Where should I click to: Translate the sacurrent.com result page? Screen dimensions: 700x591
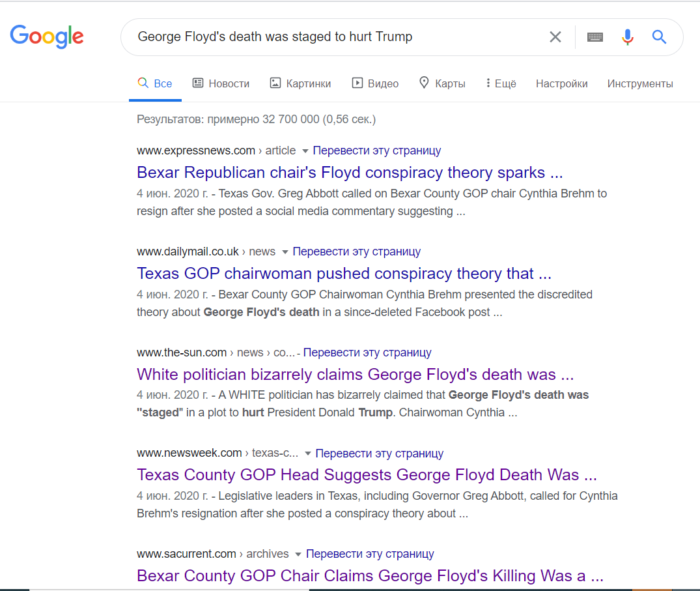pyautogui.click(x=370, y=554)
